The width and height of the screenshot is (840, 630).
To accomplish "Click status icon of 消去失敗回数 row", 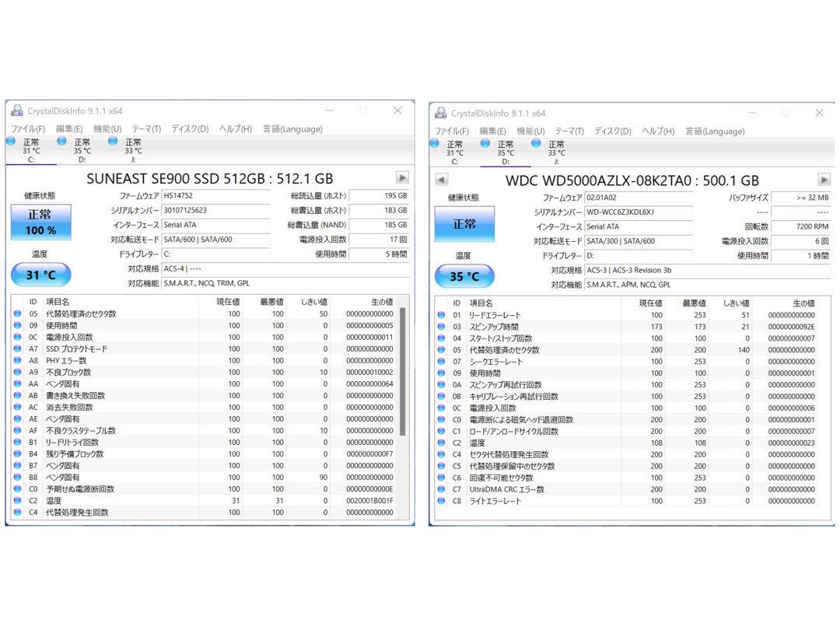I will (x=18, y=407).
